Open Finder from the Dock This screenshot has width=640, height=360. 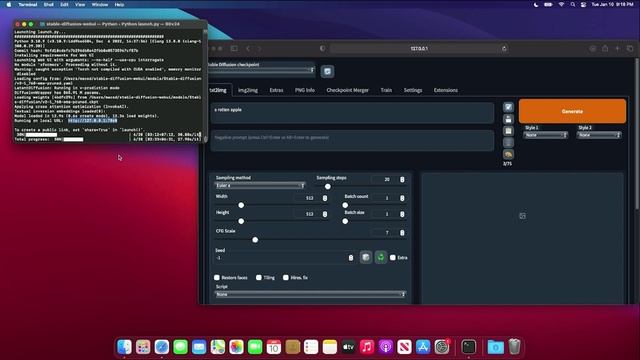pyautogui.click(x=124, y=347)
